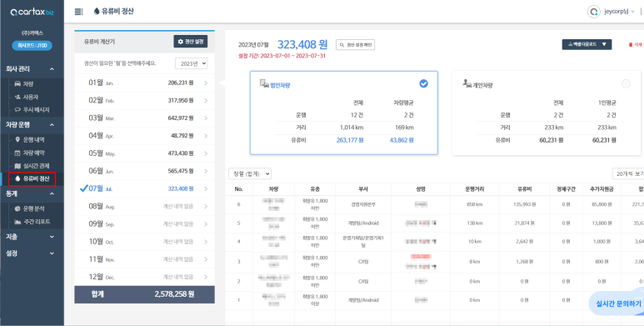Click the user avatar icon beside jeycorp
The height and width of the screenshot is (326, 644).
593,12
